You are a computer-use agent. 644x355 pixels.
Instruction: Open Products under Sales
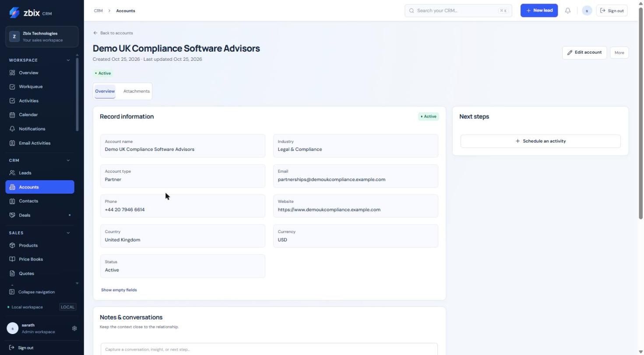[x=40, y=245]
